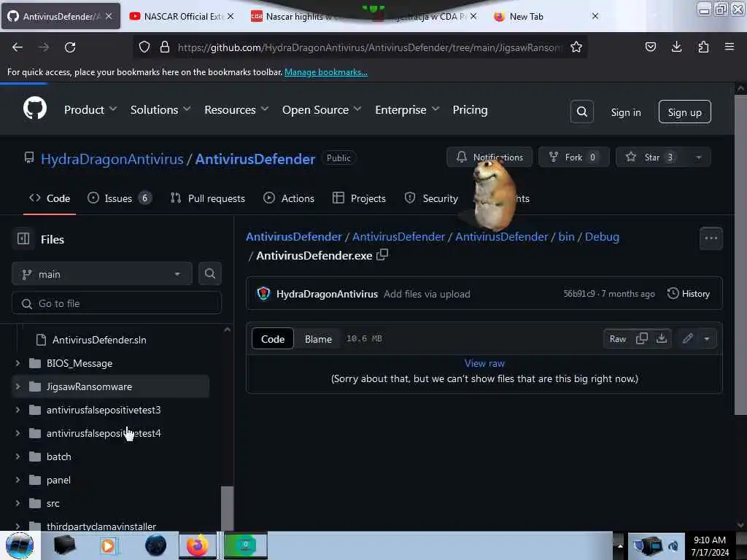Click the bin breadcrumb link
The width and height of the screenshot is (747, 560).
(x=566, y=236)
